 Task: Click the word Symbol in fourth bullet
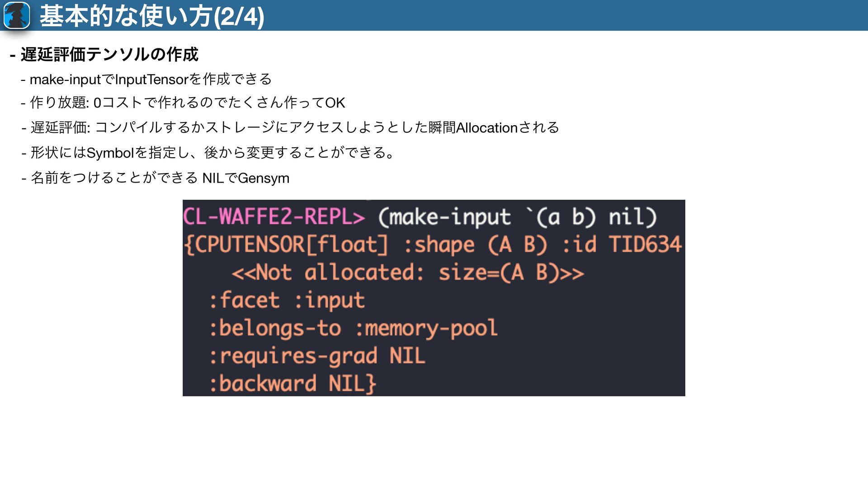coord(110,153)
